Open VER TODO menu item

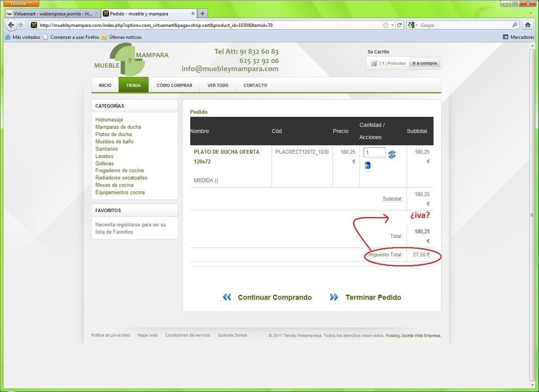(x=218, y=85)
